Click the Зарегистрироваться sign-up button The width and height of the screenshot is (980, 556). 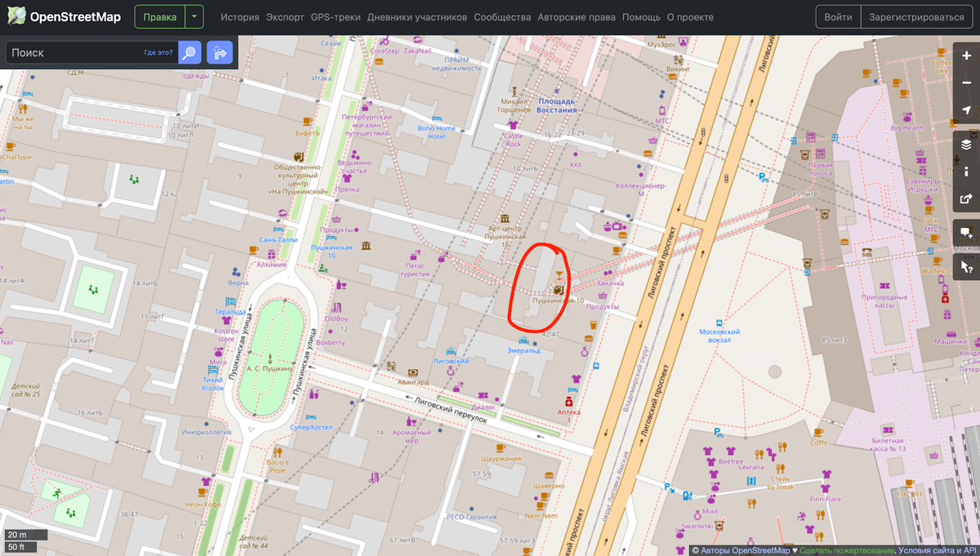click(916, 16)
